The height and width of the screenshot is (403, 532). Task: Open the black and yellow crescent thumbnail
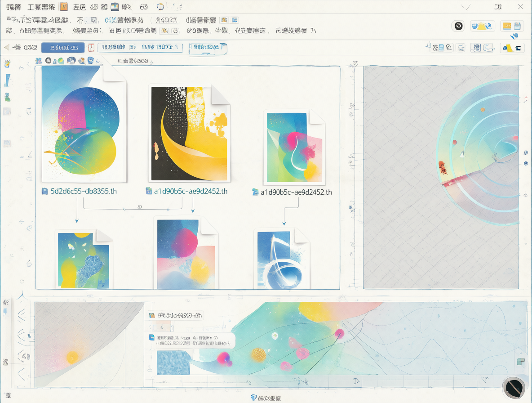189,133
